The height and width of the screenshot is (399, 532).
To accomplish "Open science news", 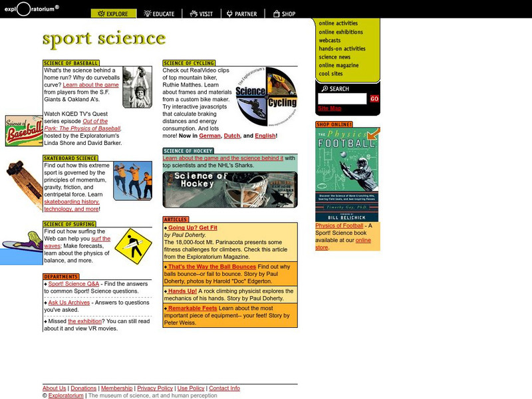I will (334, 57).
